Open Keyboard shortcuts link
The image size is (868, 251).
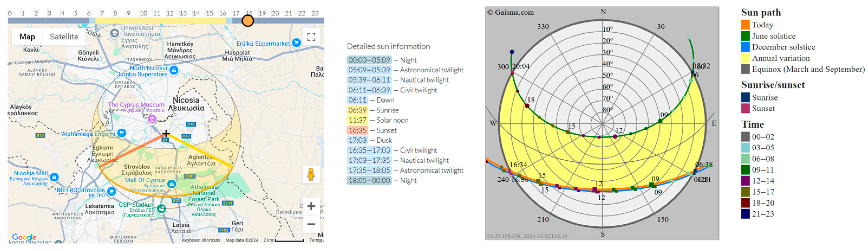click(x=201, y=240)
